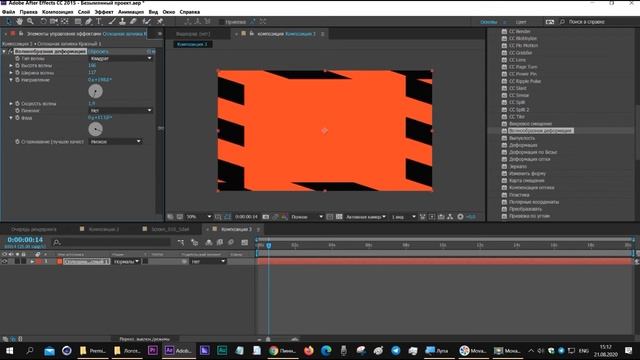The image size is (640, 360).
Task: Open the viewer magnification dropdown 50%
Action: pos(199,217)
